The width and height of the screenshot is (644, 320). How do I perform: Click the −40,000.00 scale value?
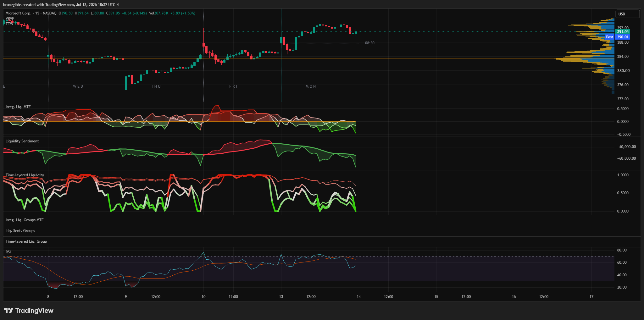coord(626,147)
